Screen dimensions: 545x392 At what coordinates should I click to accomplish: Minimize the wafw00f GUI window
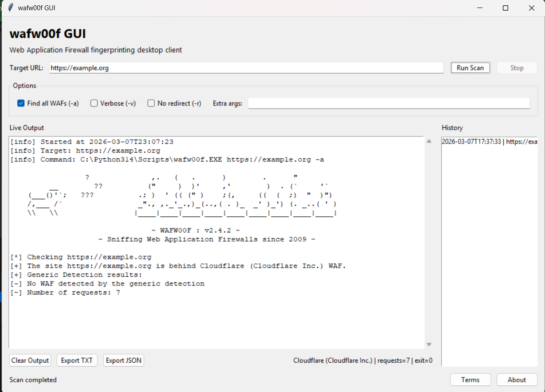[x=479, y=8]
